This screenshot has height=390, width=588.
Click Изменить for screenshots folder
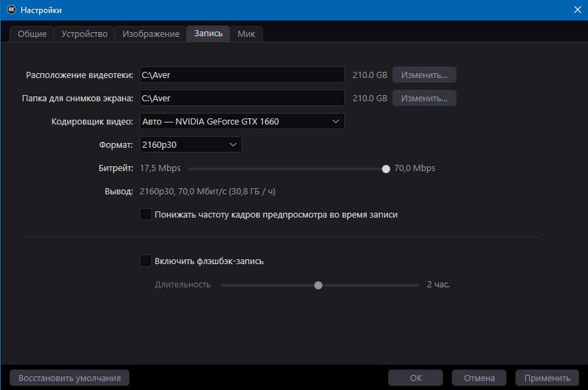[424, 99]
